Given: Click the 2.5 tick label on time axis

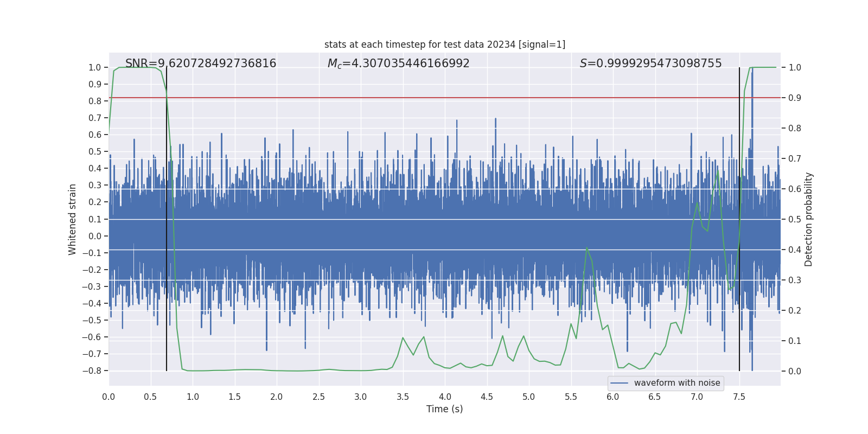Looking at the screenshot, I should coord(318,397).
